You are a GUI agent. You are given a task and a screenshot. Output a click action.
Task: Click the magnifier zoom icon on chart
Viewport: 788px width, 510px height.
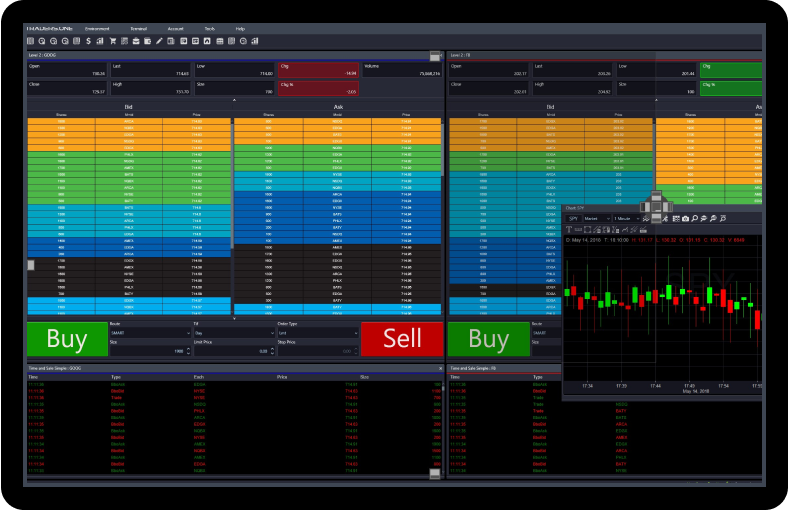point(695,218)
